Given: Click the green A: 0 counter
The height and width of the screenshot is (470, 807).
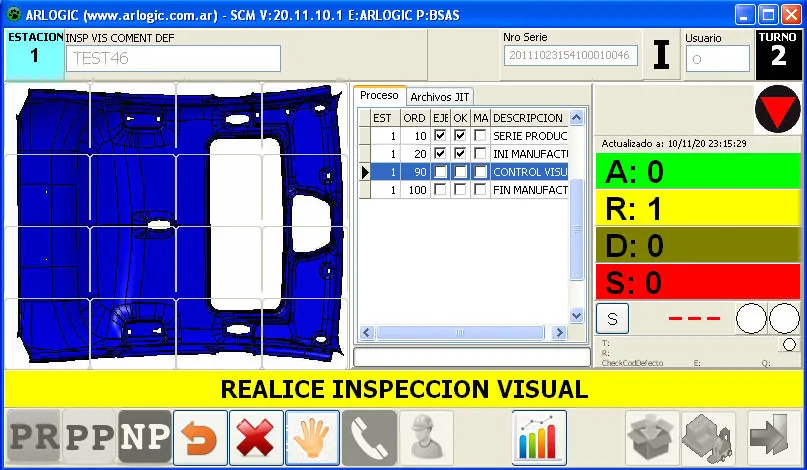Looking at the screenshot, I should (698, 171).
